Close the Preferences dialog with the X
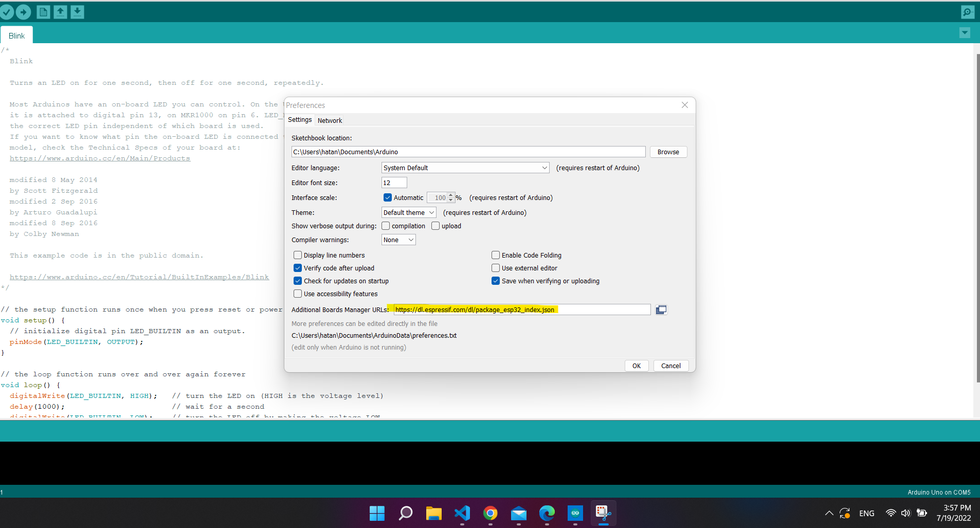Viewport: 980px width, 528px height. 685,105
